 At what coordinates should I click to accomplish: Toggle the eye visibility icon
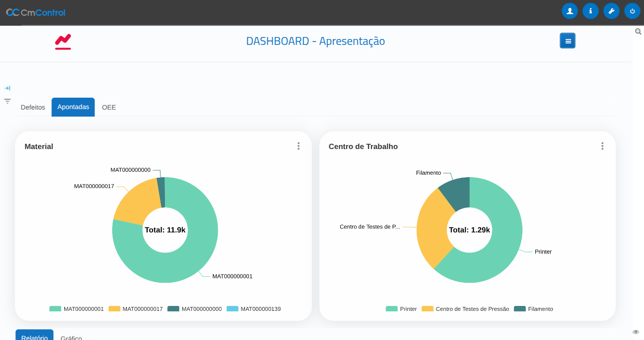pos(636,332)
